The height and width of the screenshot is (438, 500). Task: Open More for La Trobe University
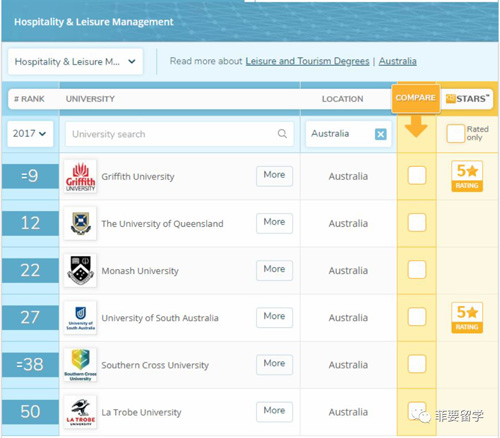pos(274,411)
